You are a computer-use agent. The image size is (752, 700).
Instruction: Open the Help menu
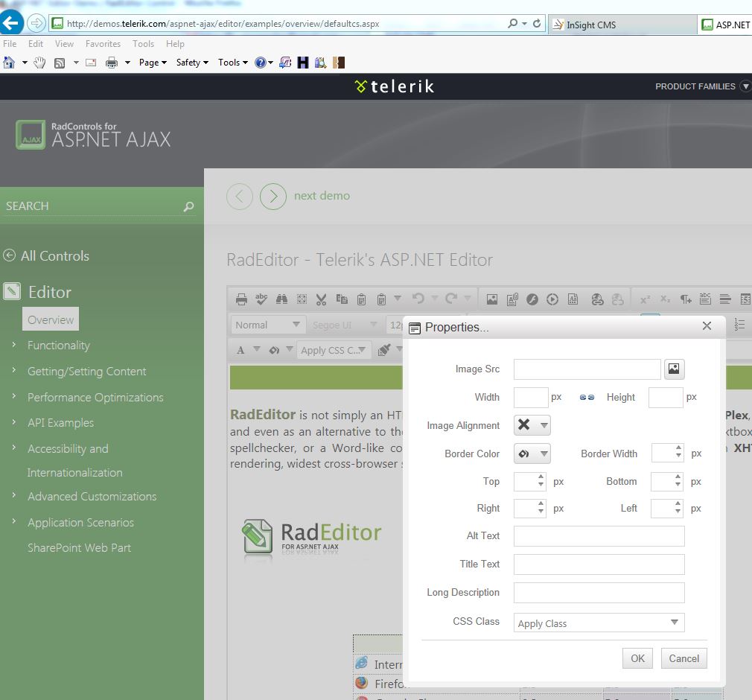point(175,44)
